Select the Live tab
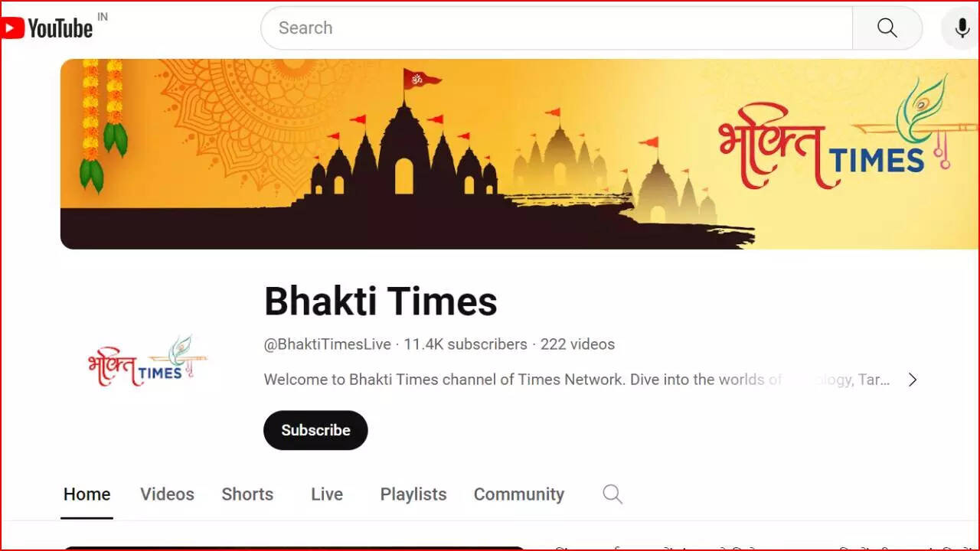The image size is (980, 551). tap(327, 494)
